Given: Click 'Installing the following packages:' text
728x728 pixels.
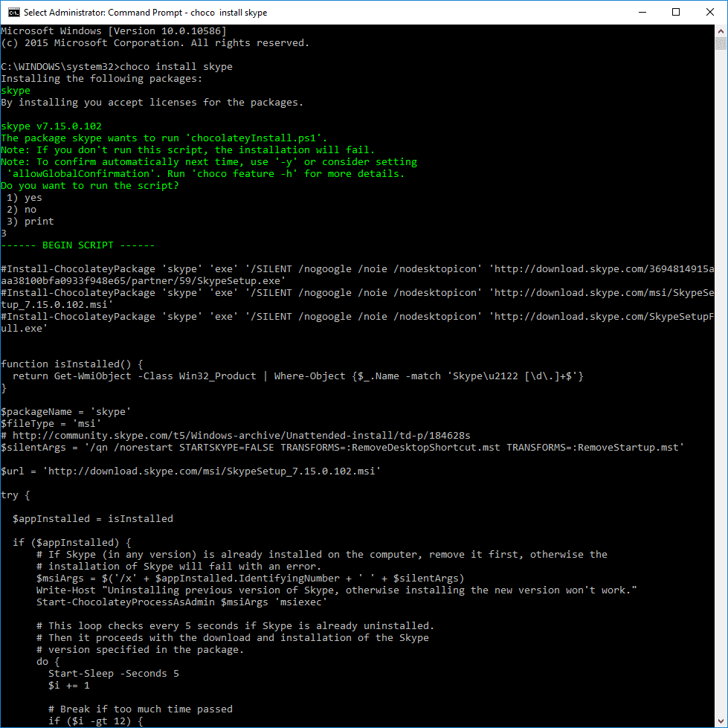Looking at the screenshot, I should click(x=102, y=79).
